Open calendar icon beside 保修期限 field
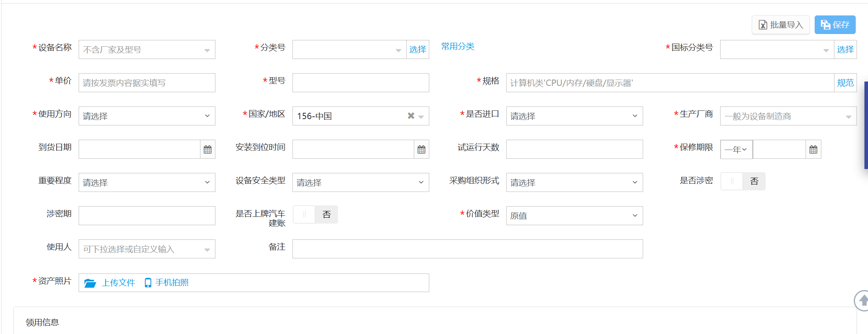This screenshot has height=334, width=868. [x=813, y=149]
